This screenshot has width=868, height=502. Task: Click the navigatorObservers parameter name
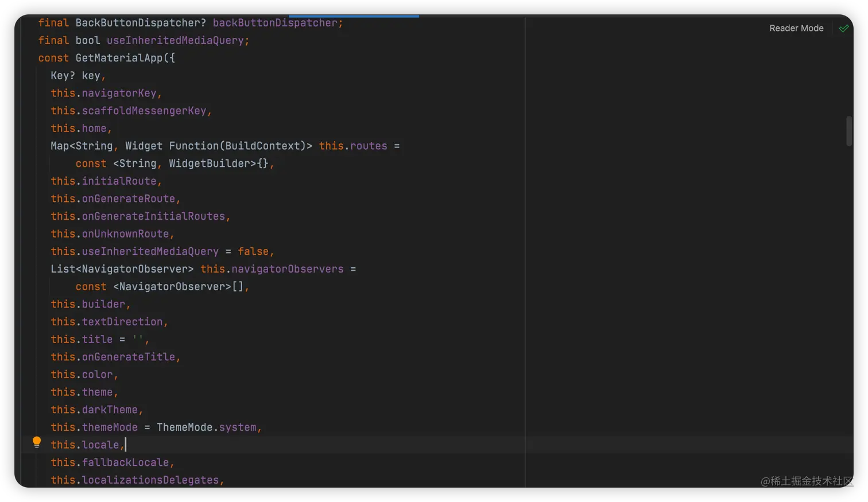coord(288,269)
